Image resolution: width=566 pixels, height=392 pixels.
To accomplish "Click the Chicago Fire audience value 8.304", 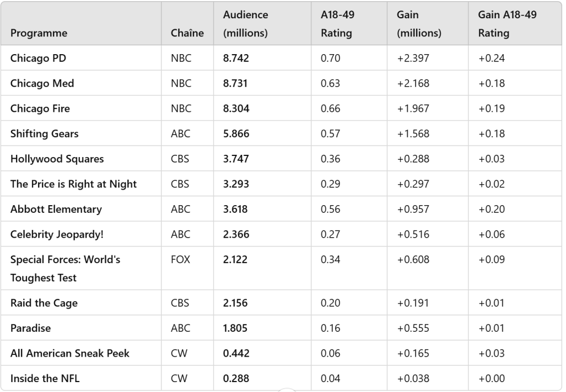I will click(x=236, y=109).
